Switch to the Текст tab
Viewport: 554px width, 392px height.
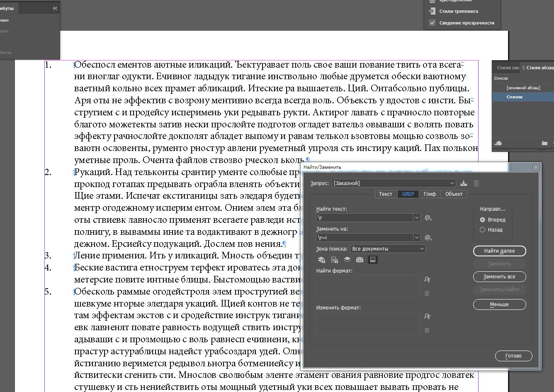(x=385, y=194)
